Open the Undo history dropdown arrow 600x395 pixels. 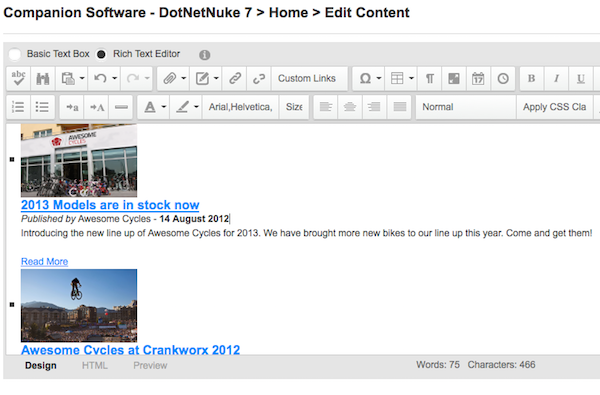115,78
